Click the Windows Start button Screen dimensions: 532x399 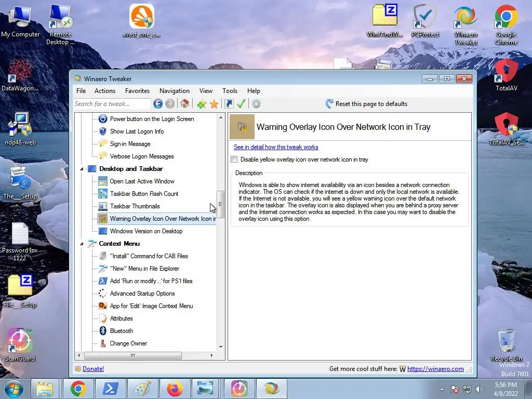(14, 389)
